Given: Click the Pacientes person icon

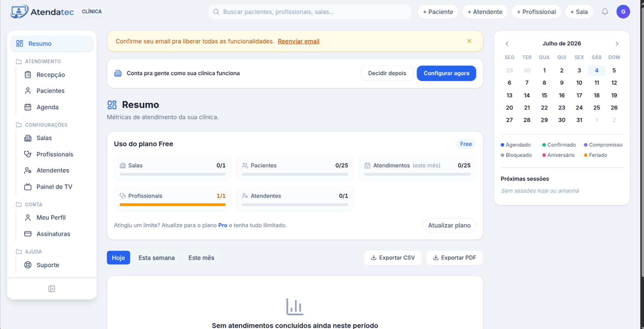Looking at the screenshot, I should [x=28, y=91].
